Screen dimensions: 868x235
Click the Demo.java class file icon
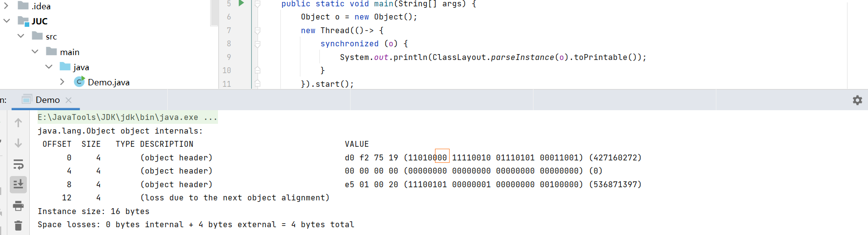79,81
